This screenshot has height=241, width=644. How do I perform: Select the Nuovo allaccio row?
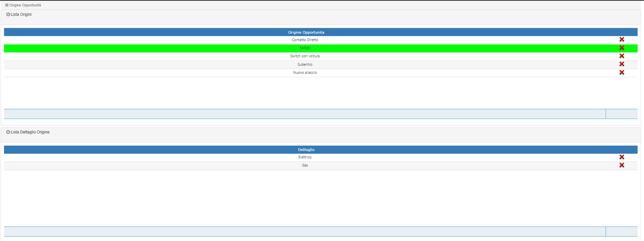pyautogui.click(x=321, y=73)
